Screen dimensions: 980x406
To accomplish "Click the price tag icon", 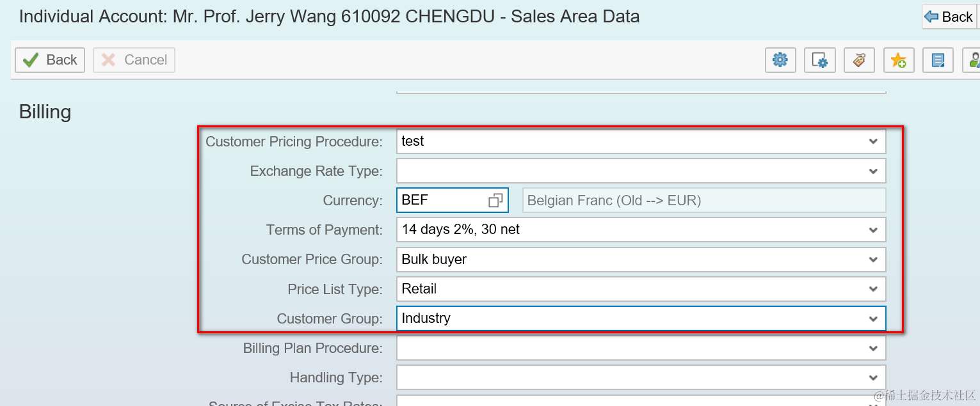I will tap(859, 60).
